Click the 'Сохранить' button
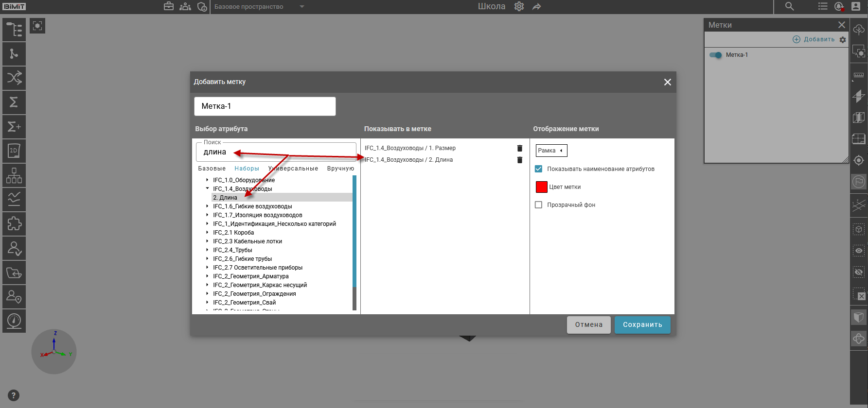This screenshot has width=868, height=408. [642, 325]
